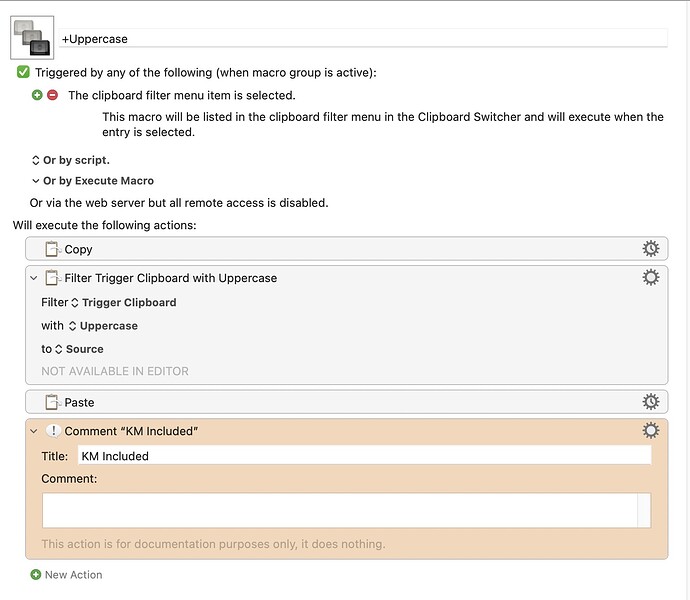The image size is (690, 600).
Task: Click New Action to add an action
Action: [66, 574]
